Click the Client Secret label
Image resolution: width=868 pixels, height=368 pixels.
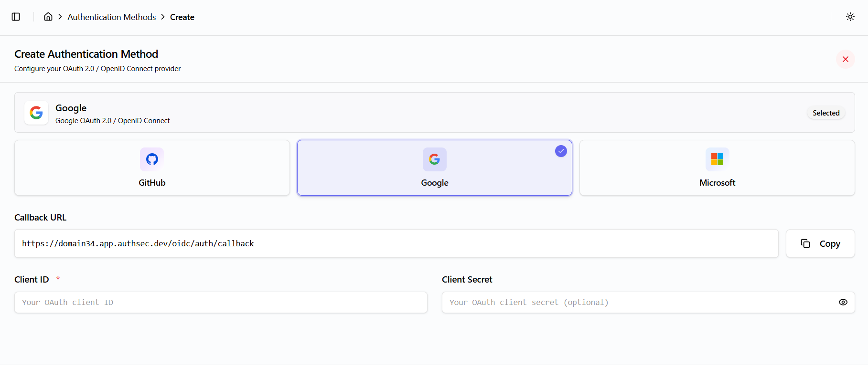467,280
